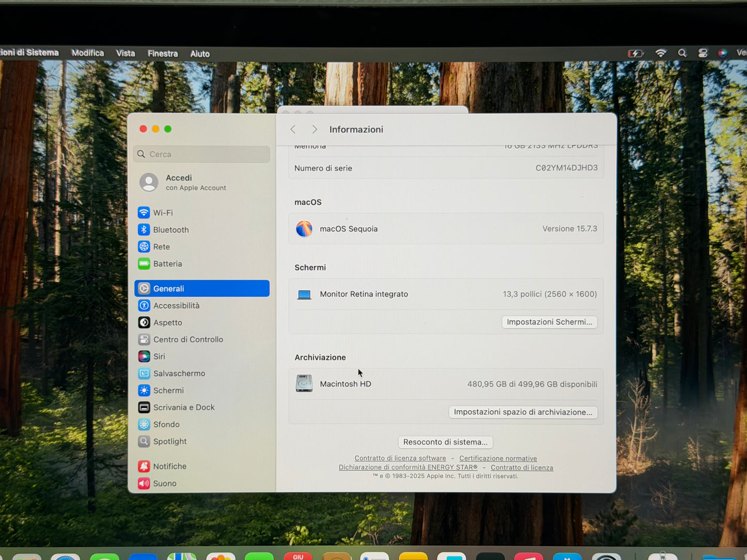This screenshot has height=560, width=747.
Task: Click the Accedi user avatar icon
Action: pyautogui.click(x=149, y=182)
